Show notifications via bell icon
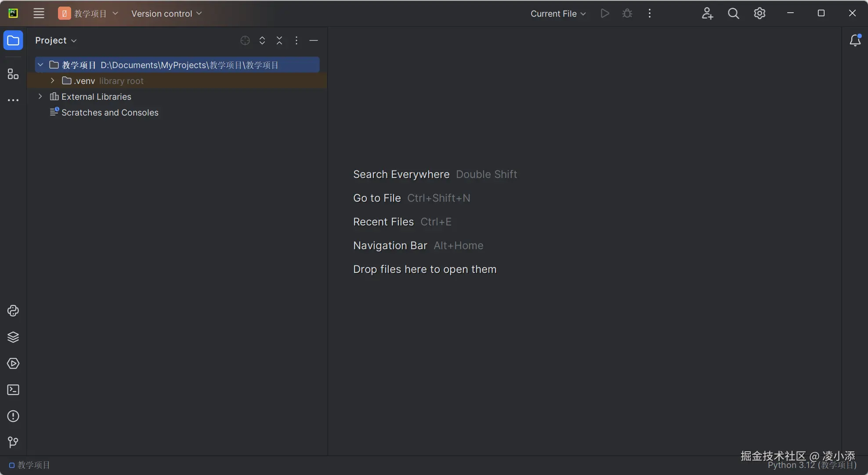 point(855,40)
